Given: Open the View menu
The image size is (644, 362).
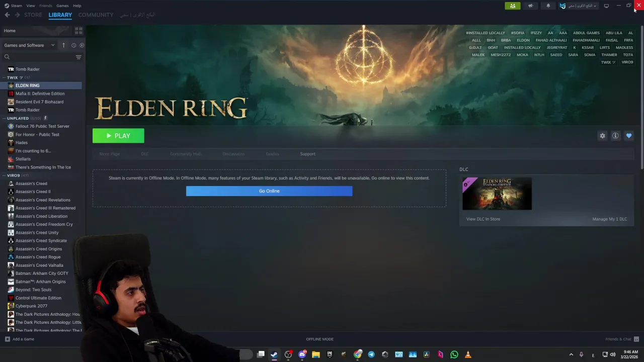Looking at the screenshot, I should [31, 6].
